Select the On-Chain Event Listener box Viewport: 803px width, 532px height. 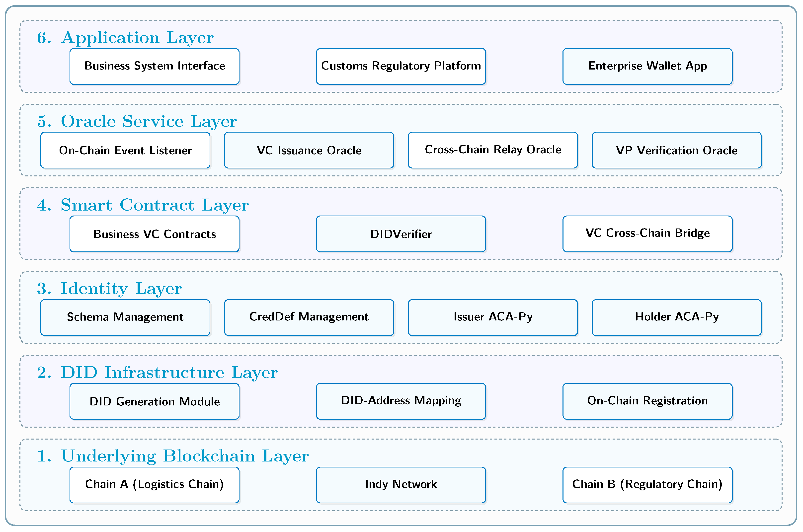point(125,150)
